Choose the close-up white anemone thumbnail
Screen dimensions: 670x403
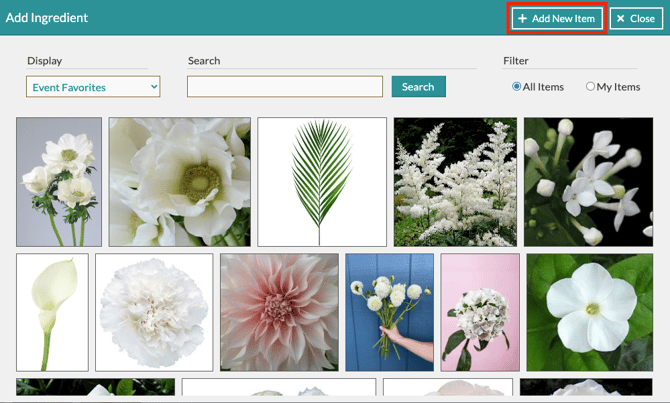pos(179,182)
